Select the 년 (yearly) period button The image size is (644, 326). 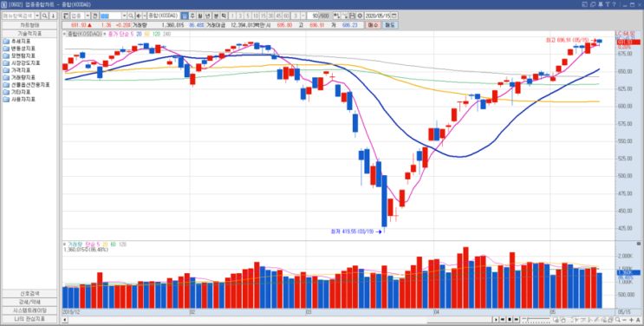(x=207, y=16)
